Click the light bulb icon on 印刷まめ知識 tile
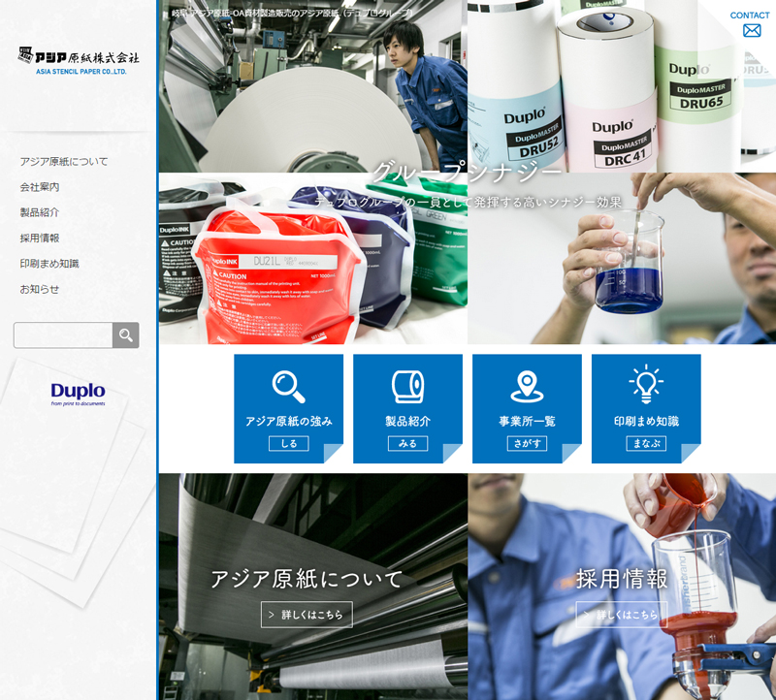The width and height of the screenshot is (776, 700). (645, 385)
